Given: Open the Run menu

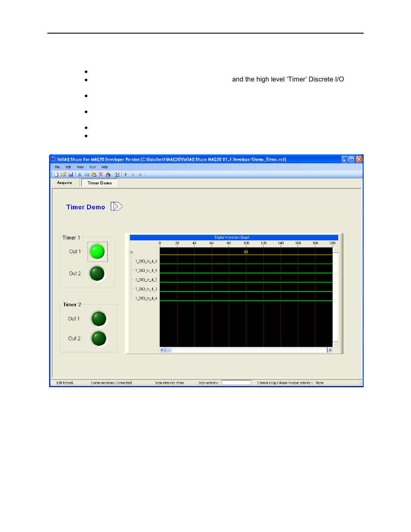Looking at the screenshot, I should [93, 167].
